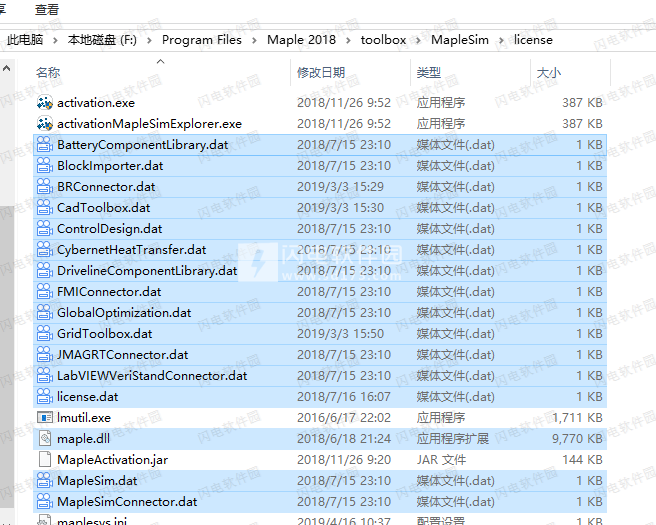Select the lmutil.exe file name

click(84, 417)
